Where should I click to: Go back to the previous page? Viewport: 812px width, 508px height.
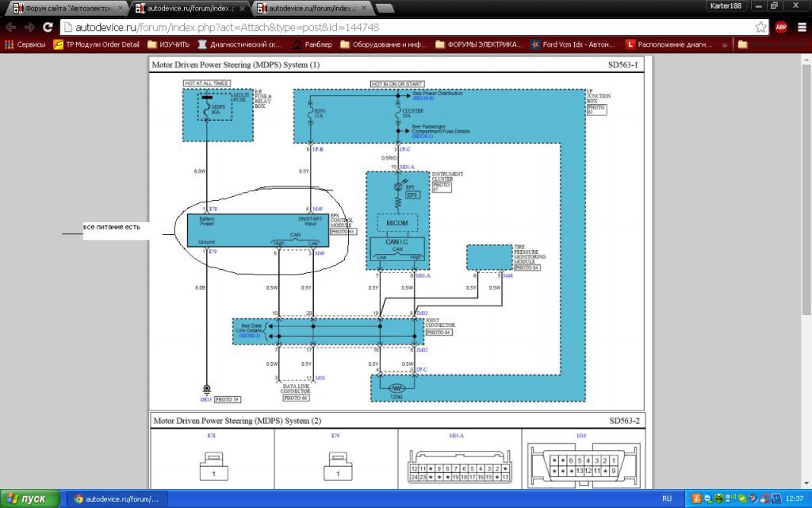click(x=11, y=27)
